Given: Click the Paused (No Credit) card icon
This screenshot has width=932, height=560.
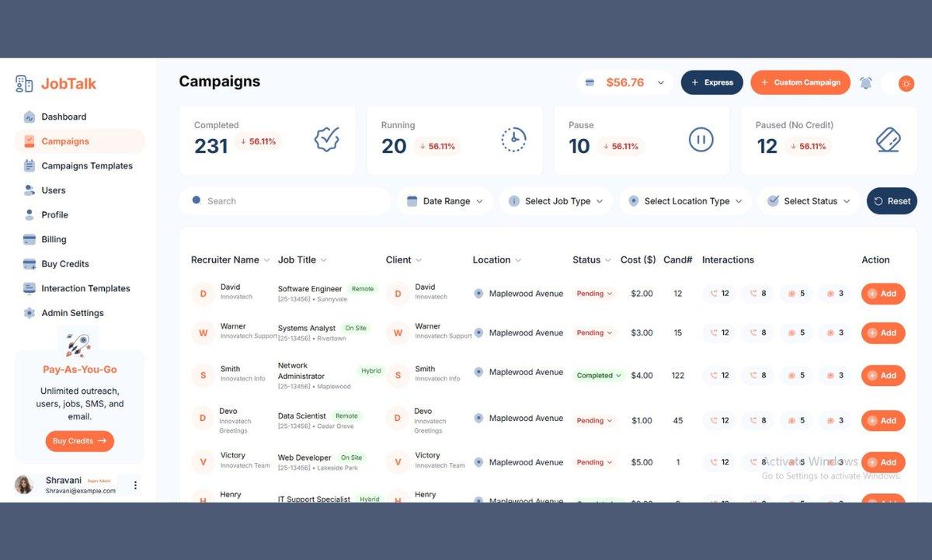Looking at the screenshot, I should (888, 140).
